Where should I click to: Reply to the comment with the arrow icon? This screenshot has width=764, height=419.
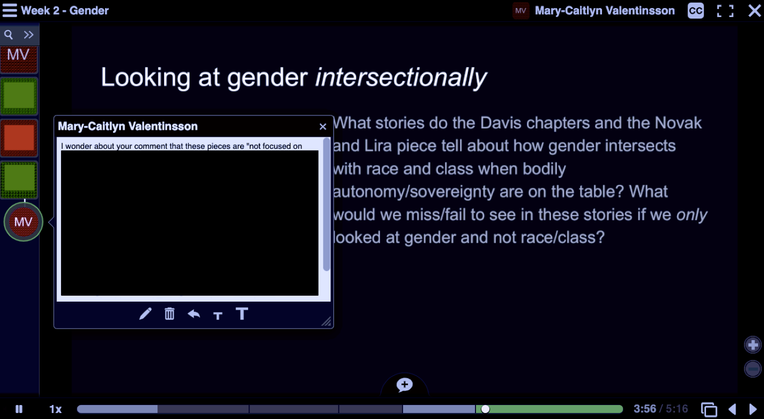[193, 314]
